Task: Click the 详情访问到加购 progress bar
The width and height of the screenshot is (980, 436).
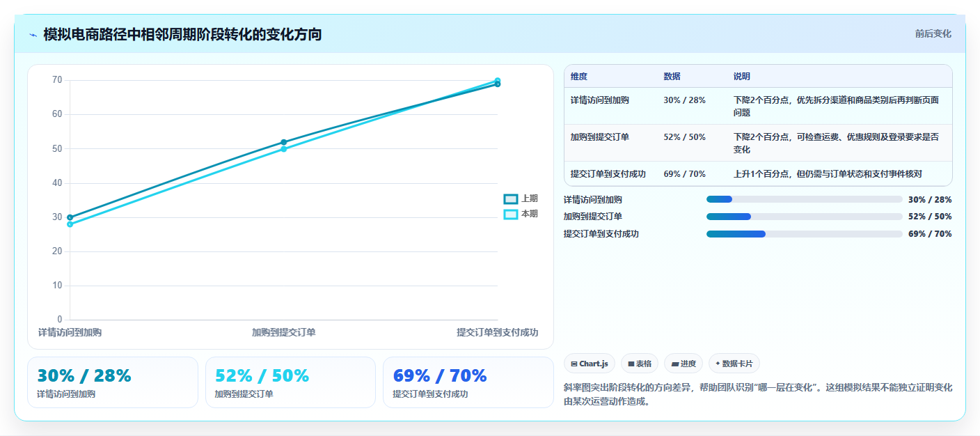Action: point(804,199)
